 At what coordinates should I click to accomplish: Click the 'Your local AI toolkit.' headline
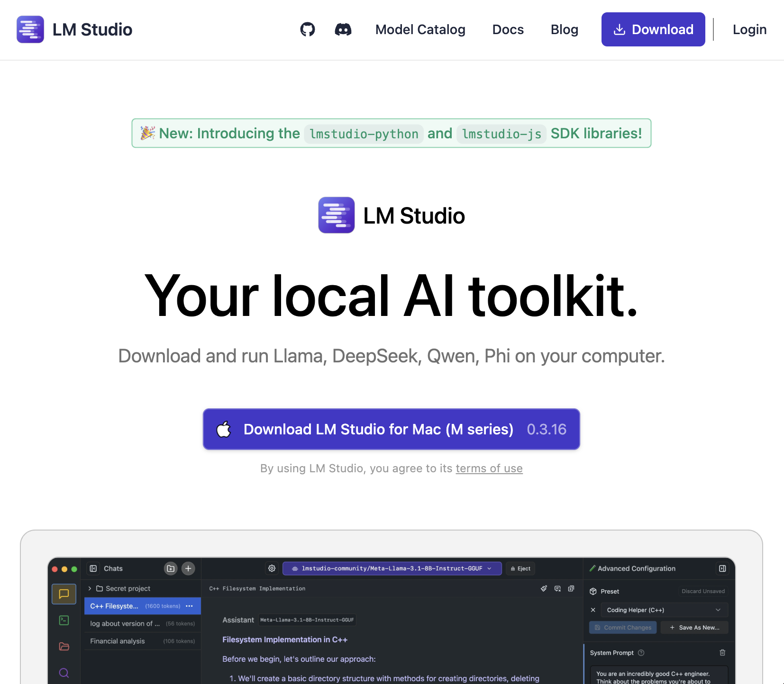(392, 296)
